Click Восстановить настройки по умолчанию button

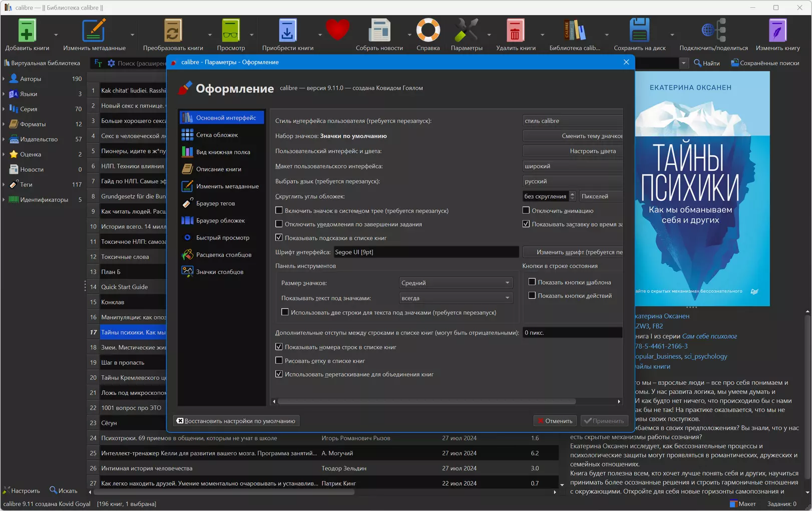236,421
